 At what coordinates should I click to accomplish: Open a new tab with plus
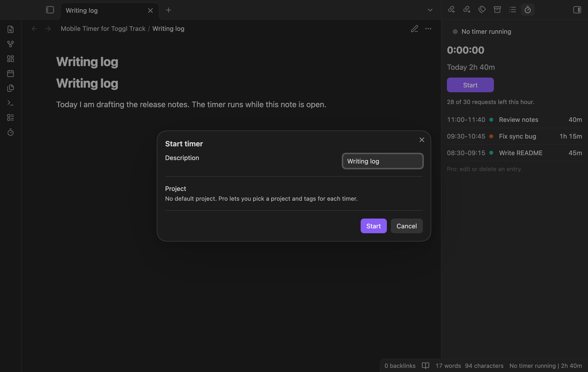169,10
